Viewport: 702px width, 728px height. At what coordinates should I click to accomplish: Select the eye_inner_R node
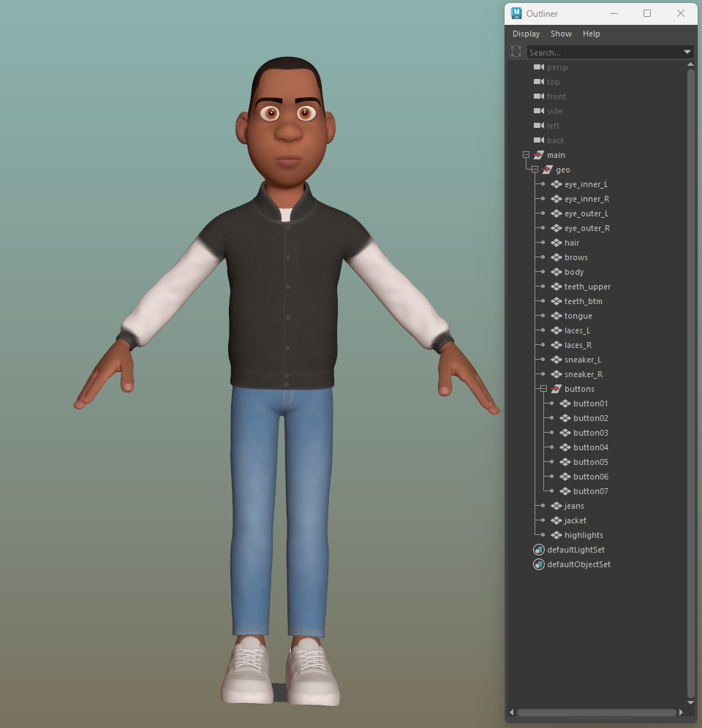[x=586, y=199]
